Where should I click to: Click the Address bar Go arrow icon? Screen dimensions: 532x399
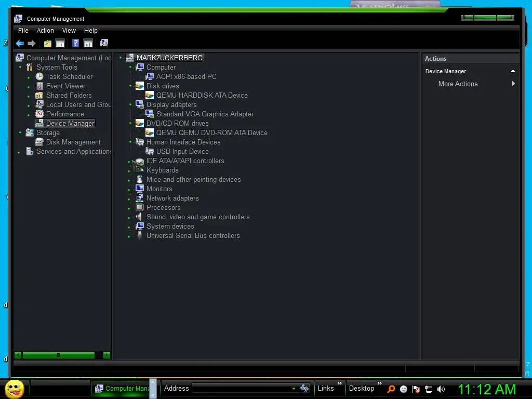click(304, 388)
